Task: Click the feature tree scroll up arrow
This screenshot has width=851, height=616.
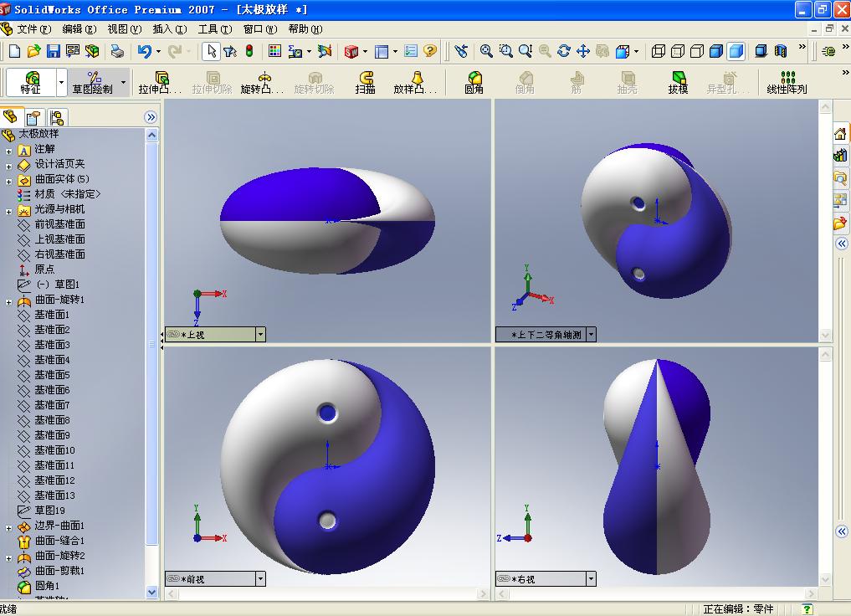Action: pos(152,135)
